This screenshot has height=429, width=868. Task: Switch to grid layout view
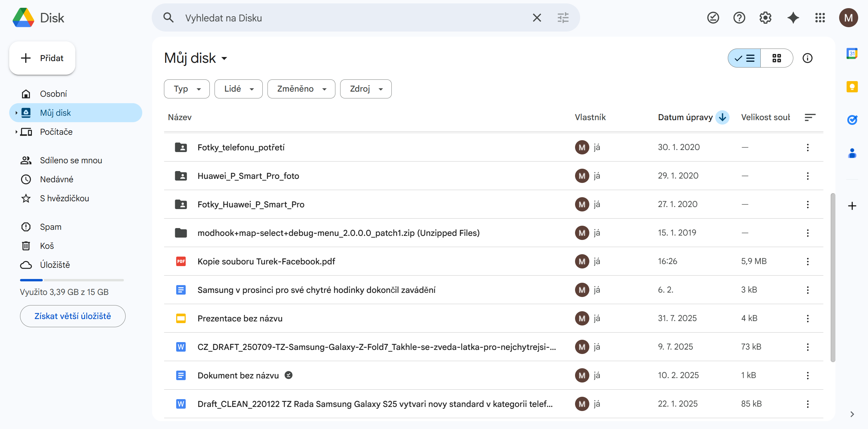pos(776,58)
